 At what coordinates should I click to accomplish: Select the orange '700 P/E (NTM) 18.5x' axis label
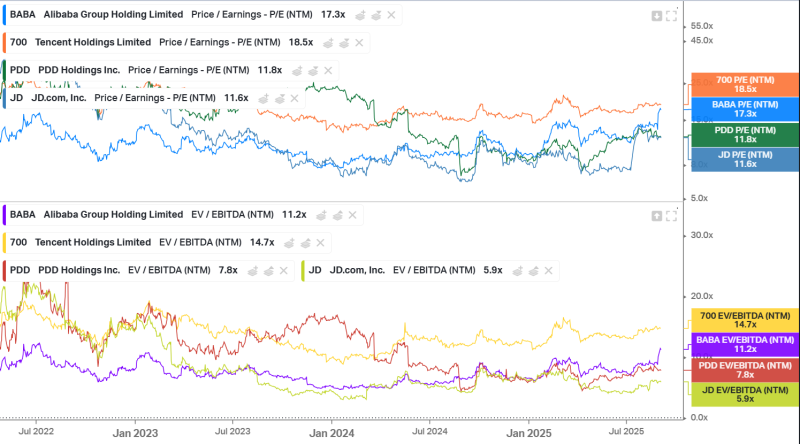point(745,85)
